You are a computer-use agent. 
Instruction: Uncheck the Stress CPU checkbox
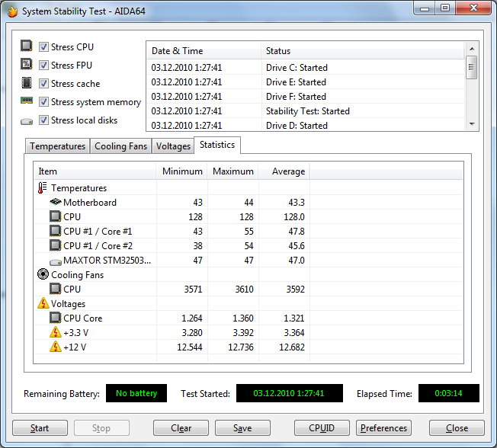43,47
